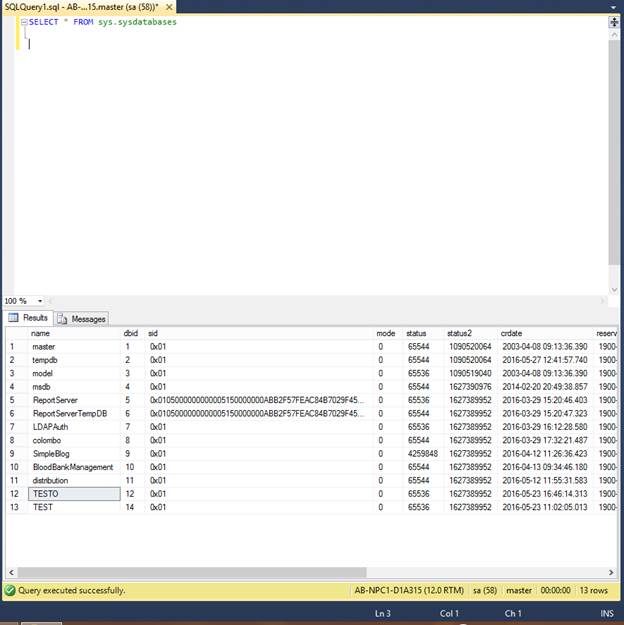The height and width of the screenshot is (625, 624).
Task: Select the SimpleBlog name cell
Action: [x=75, y=454]
